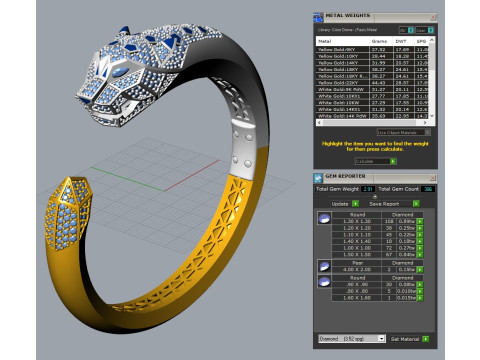Click the 4.00 X 2.00 size cell
The height and width of the screenshot is (360, 480).
[x=357, y=269]
